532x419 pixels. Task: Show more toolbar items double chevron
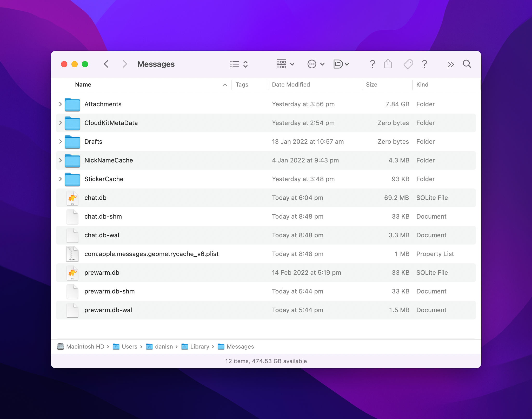point(451,64)
